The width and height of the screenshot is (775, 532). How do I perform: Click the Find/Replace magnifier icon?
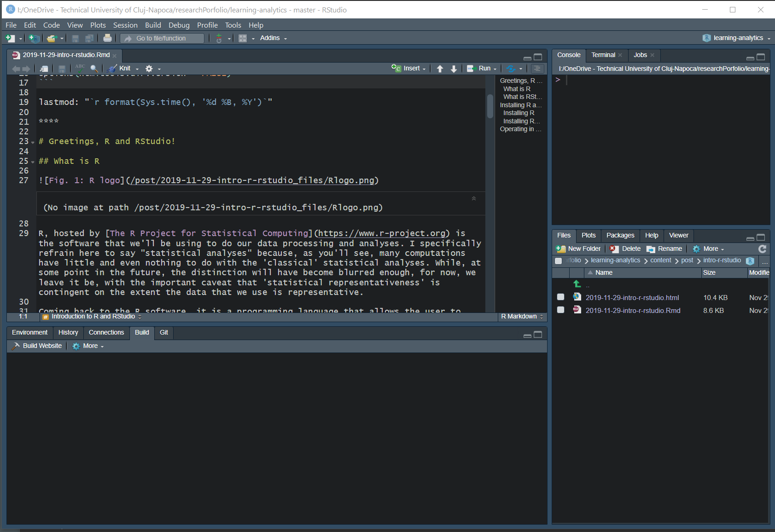pyautogui.click(x=94, y=69)
